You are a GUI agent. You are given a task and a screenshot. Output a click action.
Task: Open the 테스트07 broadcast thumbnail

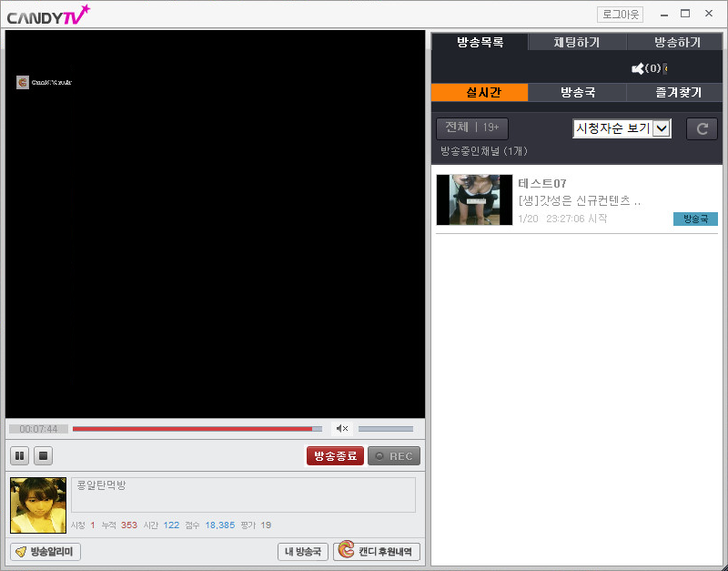tap(474, 199)
